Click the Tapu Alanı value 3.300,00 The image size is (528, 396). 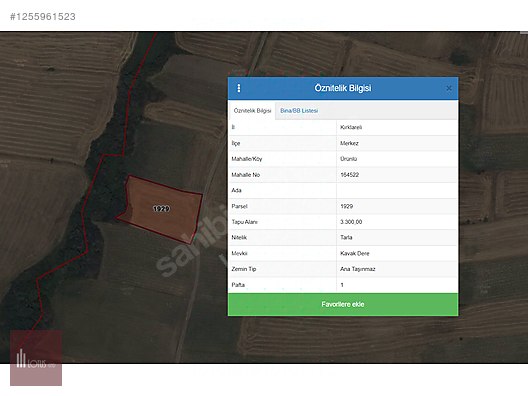click(x=351, y=222)
